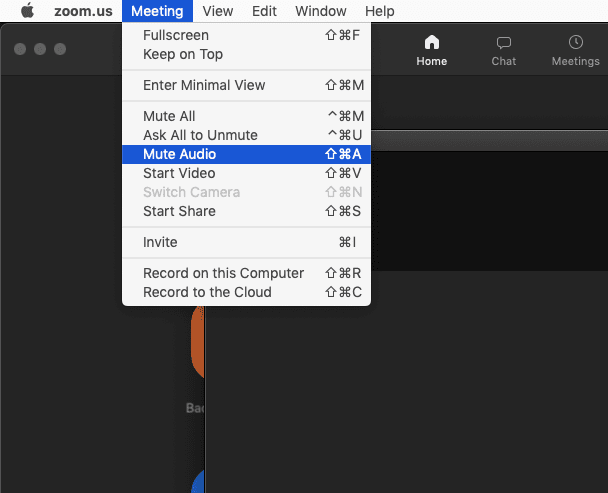The image size is (608, 493).
Task: Select Mute Audio in Meeting menu
Action: click(246, 154)
